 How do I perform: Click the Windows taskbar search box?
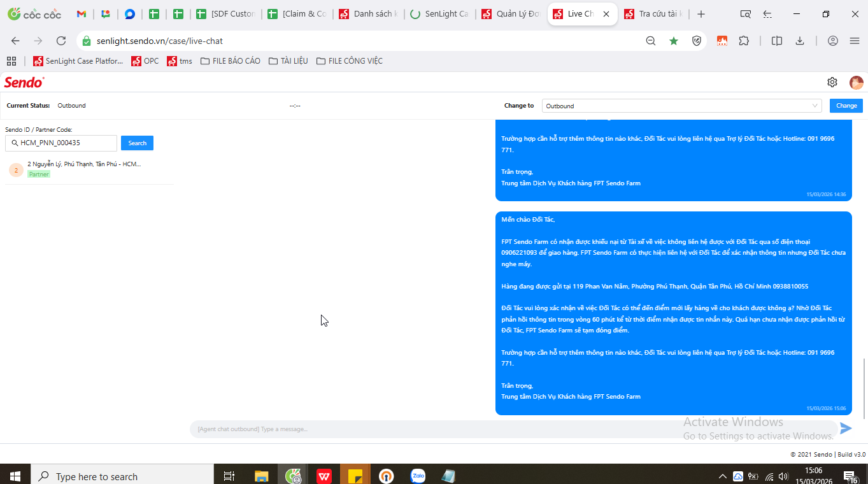(122, 476)
